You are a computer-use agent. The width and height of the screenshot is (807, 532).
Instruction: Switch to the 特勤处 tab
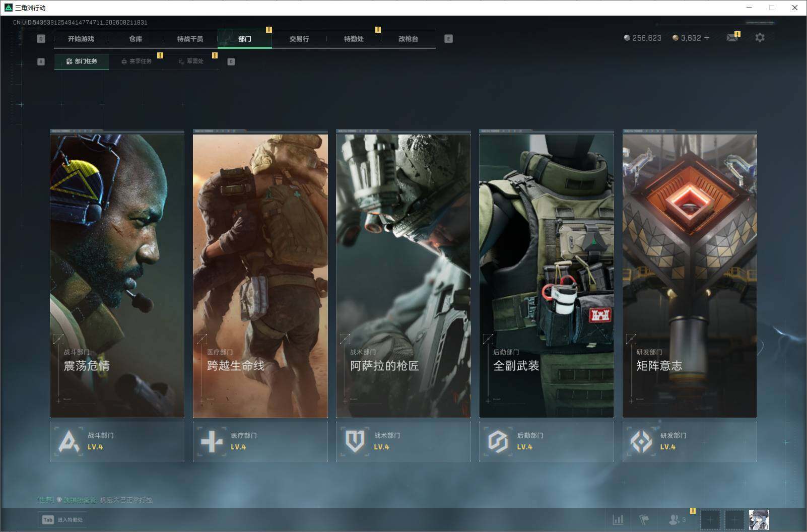click(354, 39)
